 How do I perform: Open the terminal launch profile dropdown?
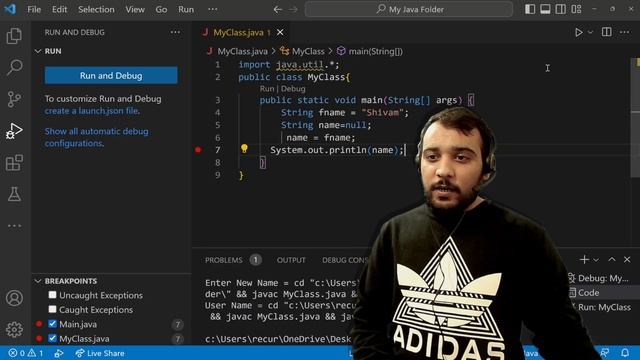(596, 260)
